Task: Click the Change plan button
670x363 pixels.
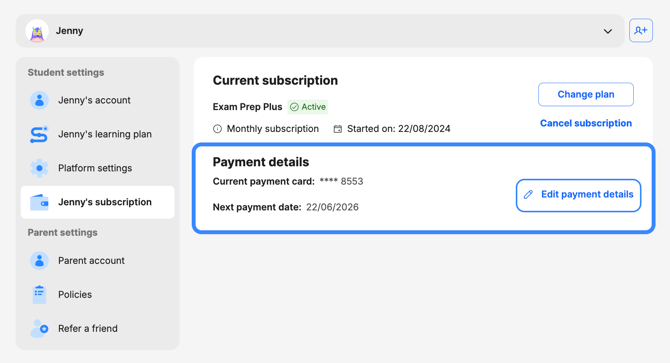Action: tap(586, 94)
